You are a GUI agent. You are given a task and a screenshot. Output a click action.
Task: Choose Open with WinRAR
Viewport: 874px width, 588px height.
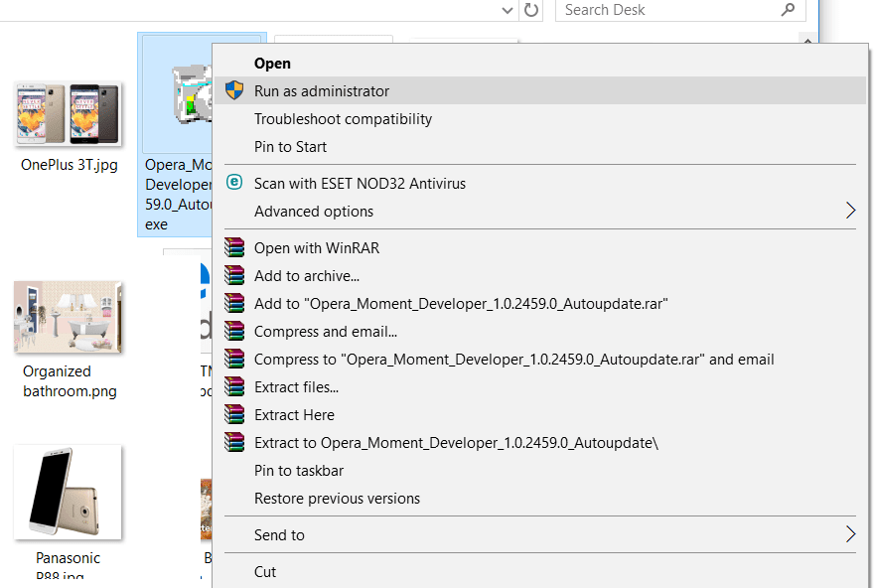point(539,248)
